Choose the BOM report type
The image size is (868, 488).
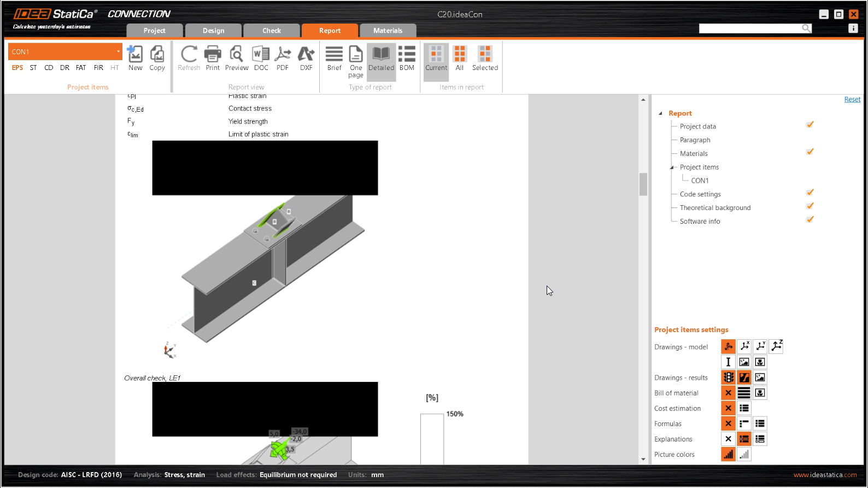click(x=407, y=59)
